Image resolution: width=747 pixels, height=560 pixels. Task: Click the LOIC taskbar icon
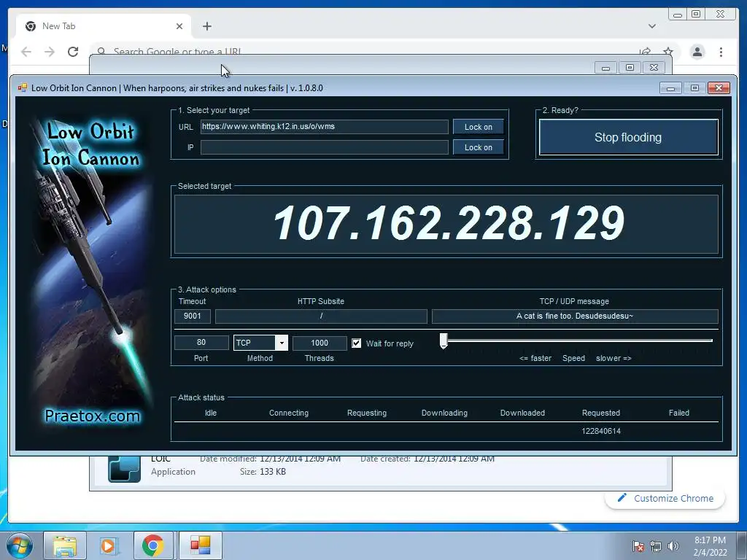[200, 545]
